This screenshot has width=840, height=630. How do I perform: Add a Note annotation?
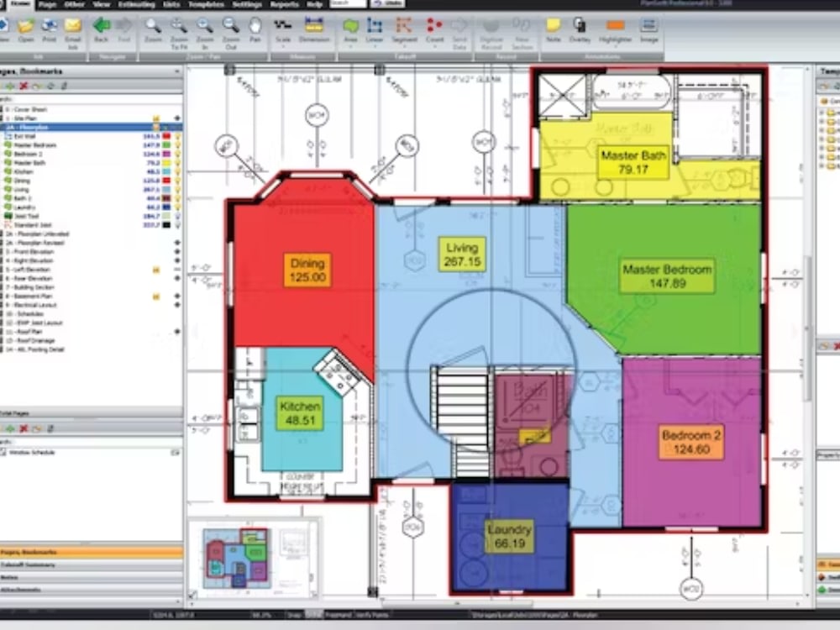pos(554,30)
